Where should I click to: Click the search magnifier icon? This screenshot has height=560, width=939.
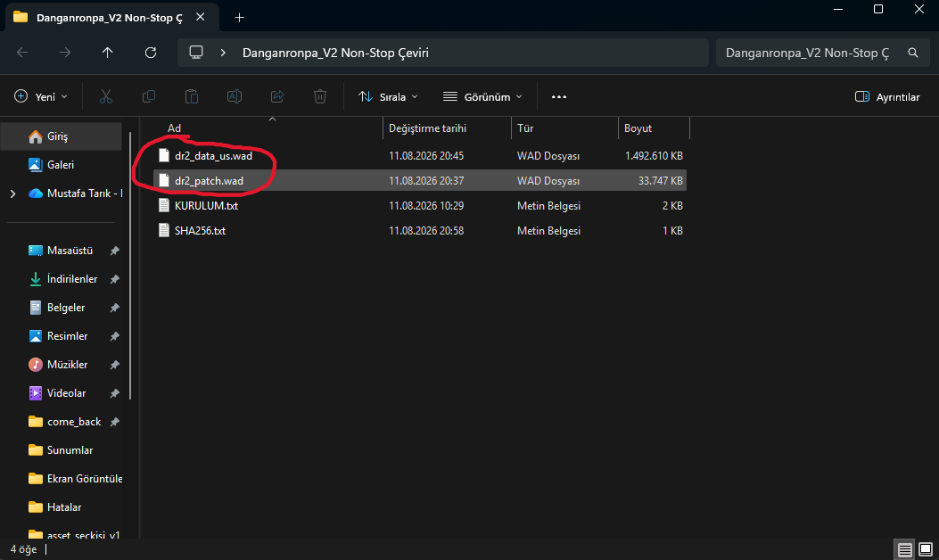(x=912, y=53)
